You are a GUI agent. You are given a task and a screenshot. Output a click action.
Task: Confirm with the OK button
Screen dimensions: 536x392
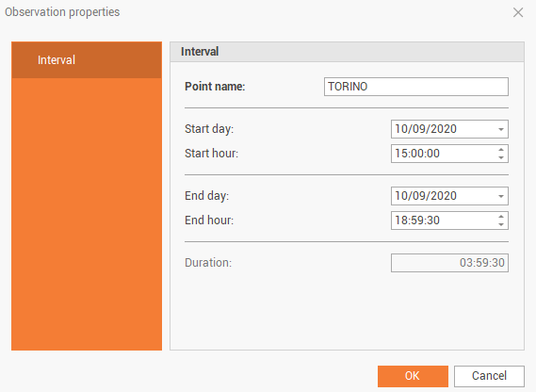413,376
